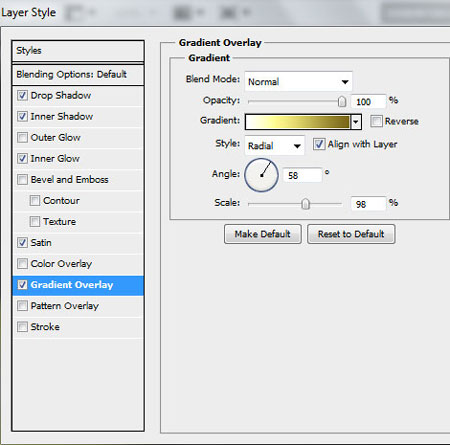The image size is (450, 445).
Task: Click the yellow gradient preview swatch
Action: pos(298,122)
